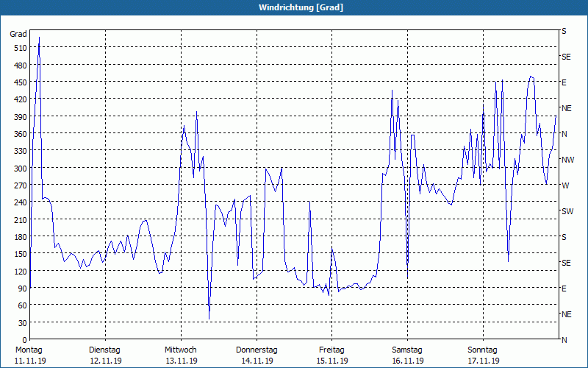
Task: Click the "360" degree axis label
Action: click(x=21, y=134)
